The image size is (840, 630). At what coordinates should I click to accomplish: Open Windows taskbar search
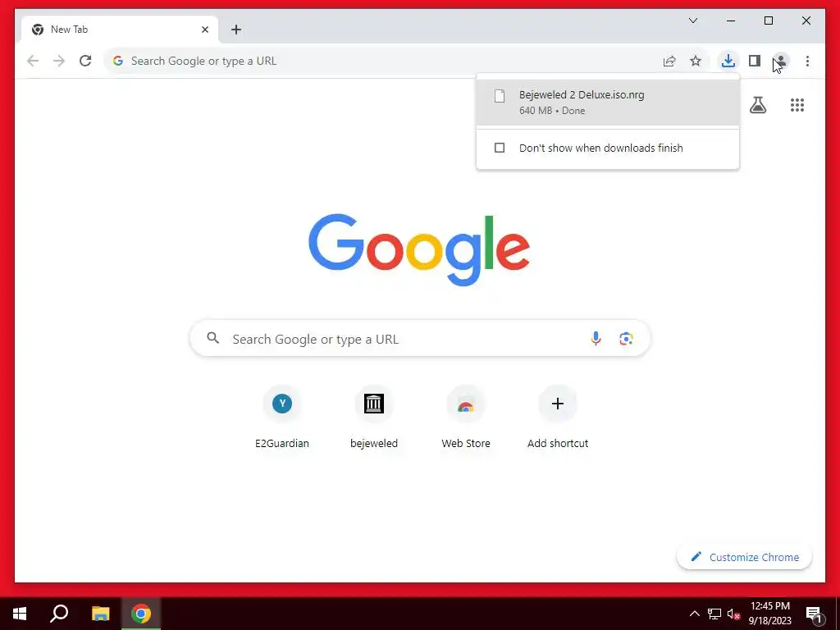[x=59, y=614]
